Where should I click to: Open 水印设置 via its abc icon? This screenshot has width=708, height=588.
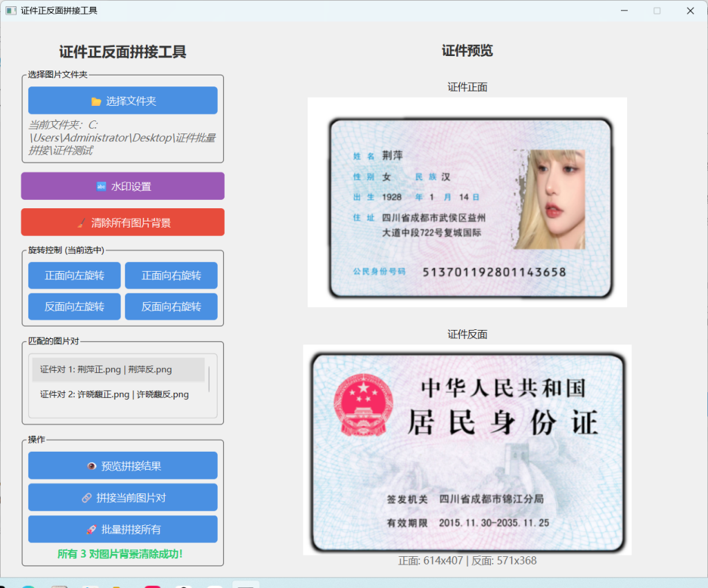102,187
